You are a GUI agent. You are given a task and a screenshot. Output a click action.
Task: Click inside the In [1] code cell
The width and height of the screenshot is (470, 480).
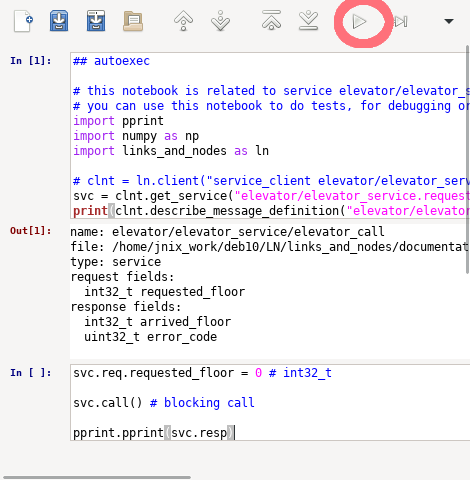click(270, 135)
